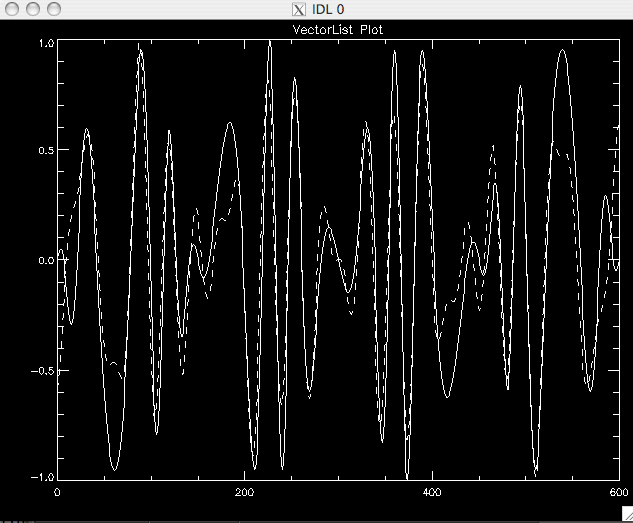Click the 200 x-axis tick label
Screen dimensions: 633x523
click(244, 493)
